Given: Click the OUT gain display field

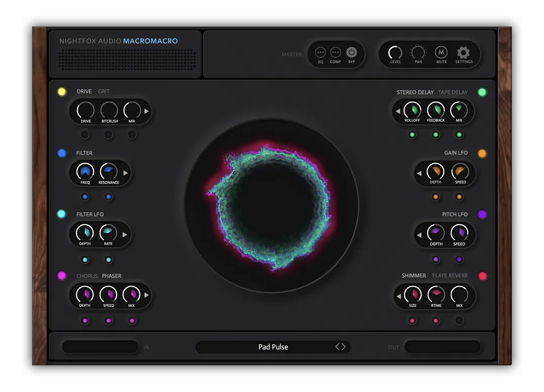Looking at the screenshot, I should tap(442, 347).
